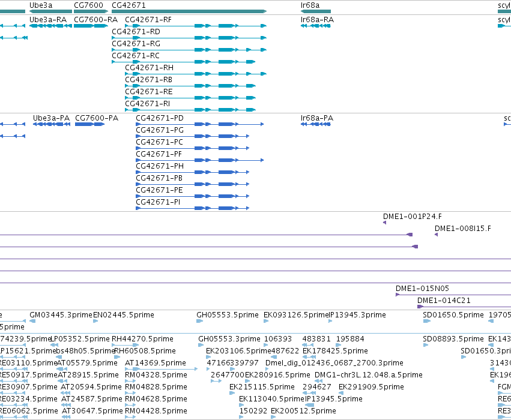Click the SD08893.5prime label
This screenshot has height=420, width=511.
pyautogui.click(x=453, y=339)
